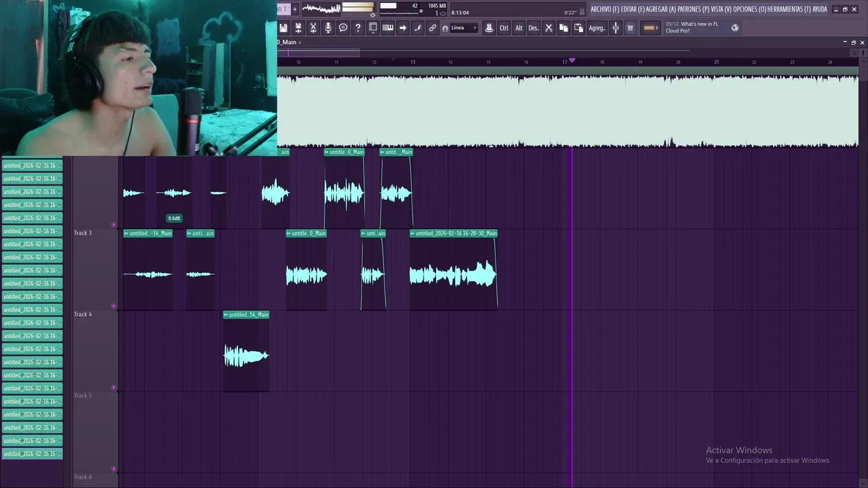Open the Linea snap dropdown
This screenshot has width=868, height=488.
coord(465,28)
